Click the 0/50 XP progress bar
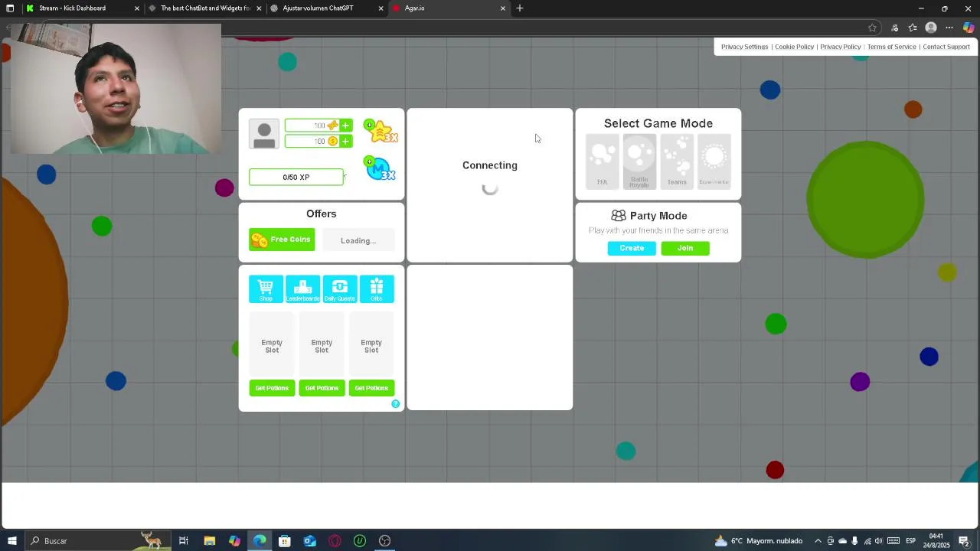 tap(296, 177)
